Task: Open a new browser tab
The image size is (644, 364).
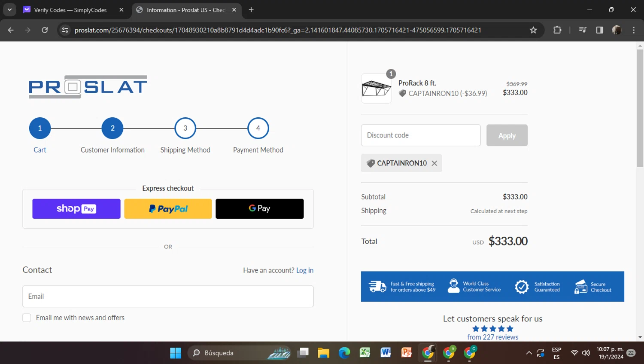Action: [251, 10]
